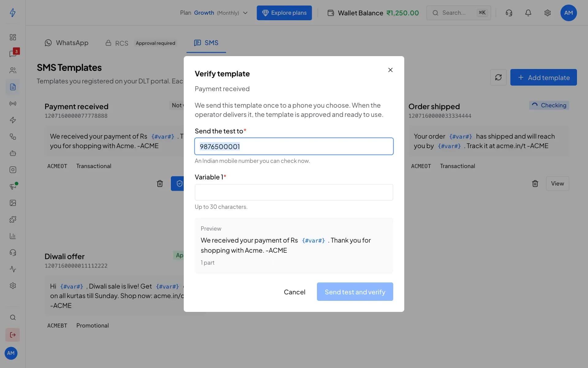Open sidebar settings gear at bottom
The width and height of the screenshot is (588, 368).
[13, 286]
